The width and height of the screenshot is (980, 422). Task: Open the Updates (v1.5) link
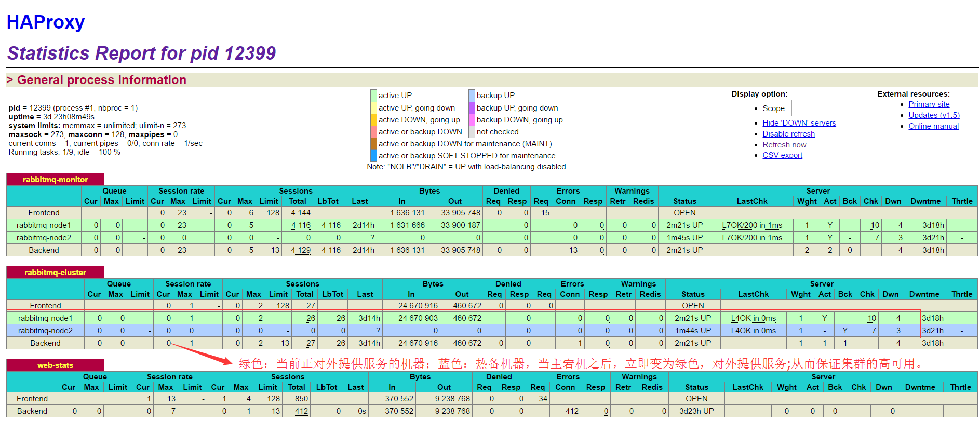934,115
